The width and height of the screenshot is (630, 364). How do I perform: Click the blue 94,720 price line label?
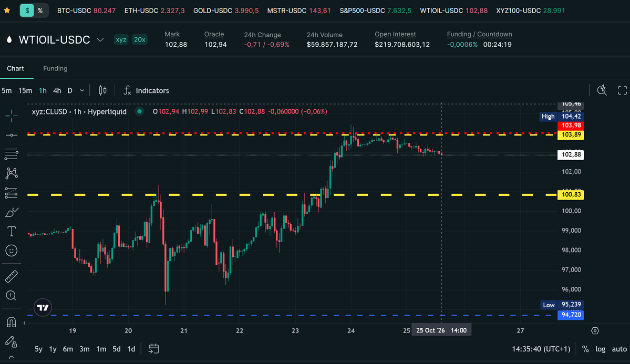point(571,315)
